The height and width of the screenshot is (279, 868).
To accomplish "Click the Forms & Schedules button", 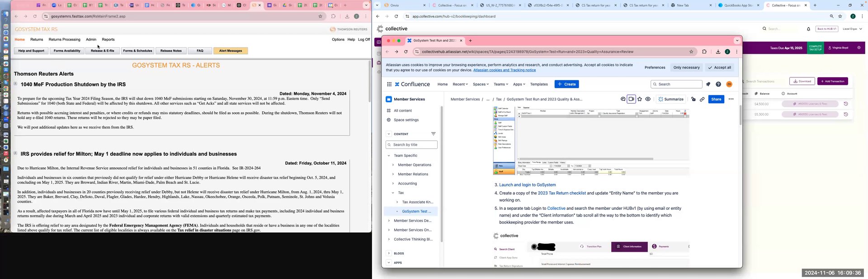I will coord(137,51).
